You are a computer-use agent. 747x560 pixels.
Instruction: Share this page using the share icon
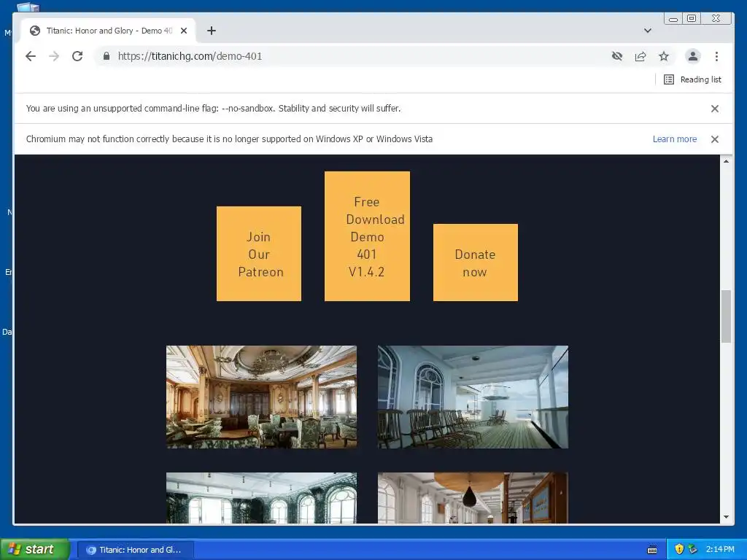point(640,56)
